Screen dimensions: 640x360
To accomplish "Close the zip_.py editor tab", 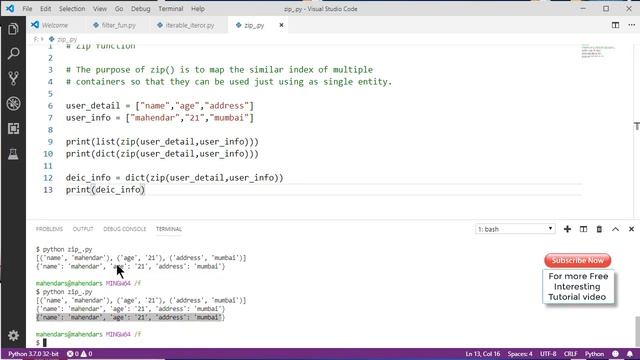I will (x=281, y=25).
